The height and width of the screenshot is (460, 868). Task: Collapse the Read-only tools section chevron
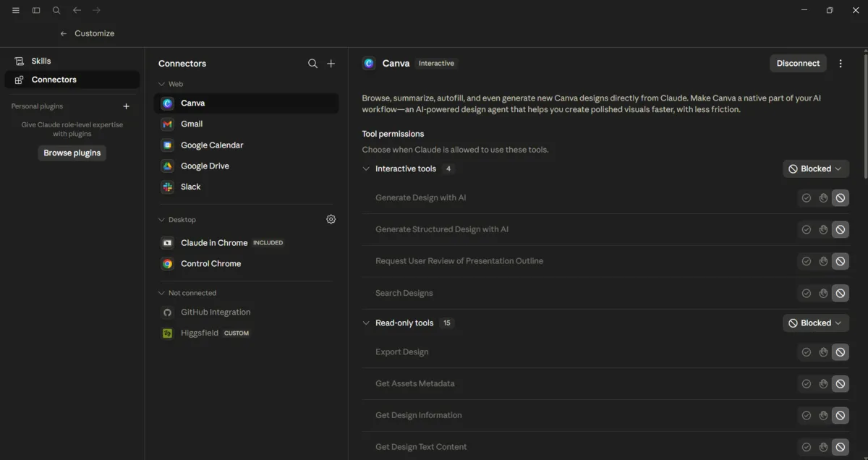tap(366, 323)
